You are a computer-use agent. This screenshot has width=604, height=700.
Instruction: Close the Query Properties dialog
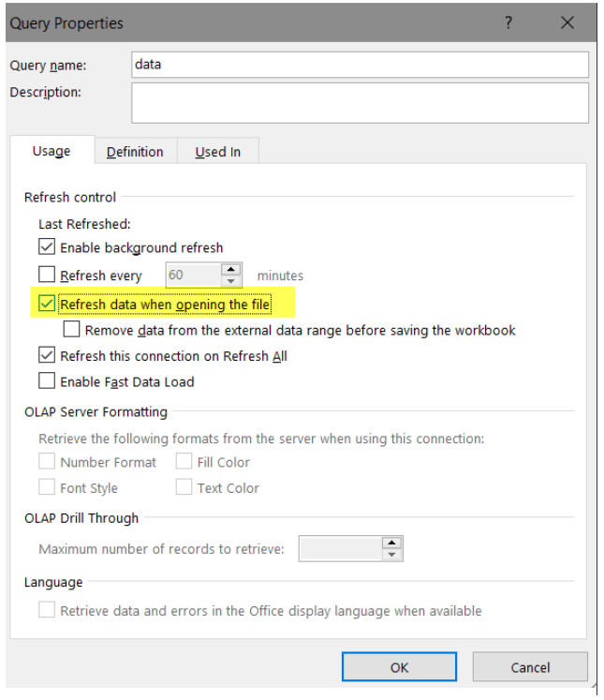click(x=567, y=22)
